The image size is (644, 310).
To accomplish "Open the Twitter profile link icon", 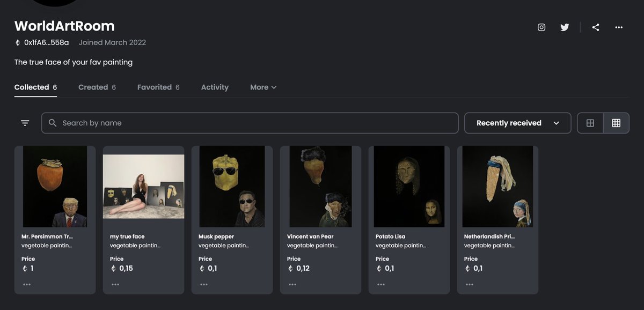I will tap(565, 27).
